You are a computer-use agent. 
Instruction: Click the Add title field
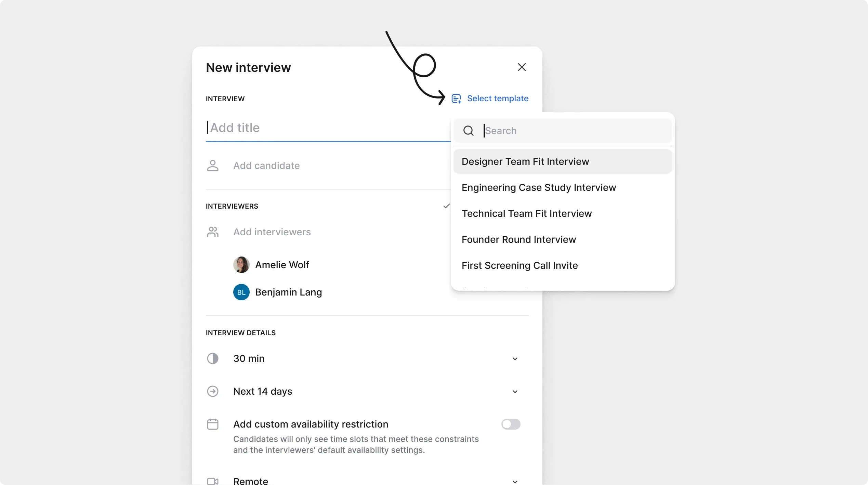(x=328, y=128)
